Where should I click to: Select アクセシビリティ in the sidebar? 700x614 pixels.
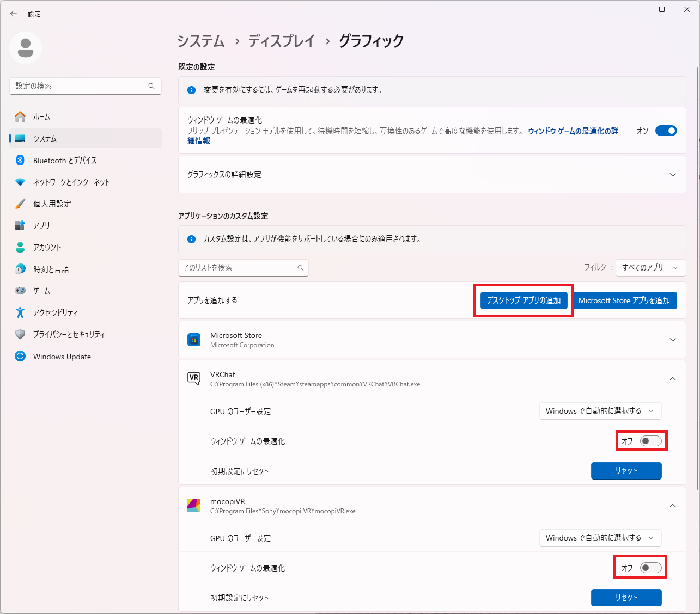pos(56,313)
